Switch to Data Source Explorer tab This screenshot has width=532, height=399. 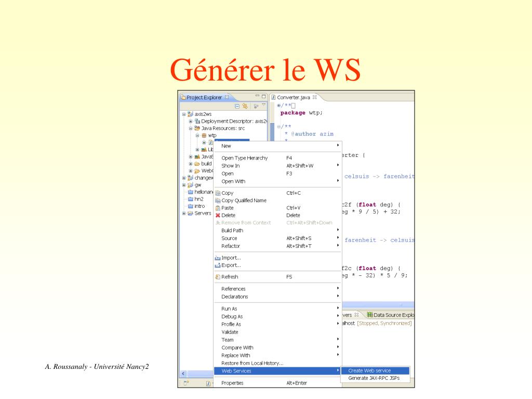(x=391, y=315)
